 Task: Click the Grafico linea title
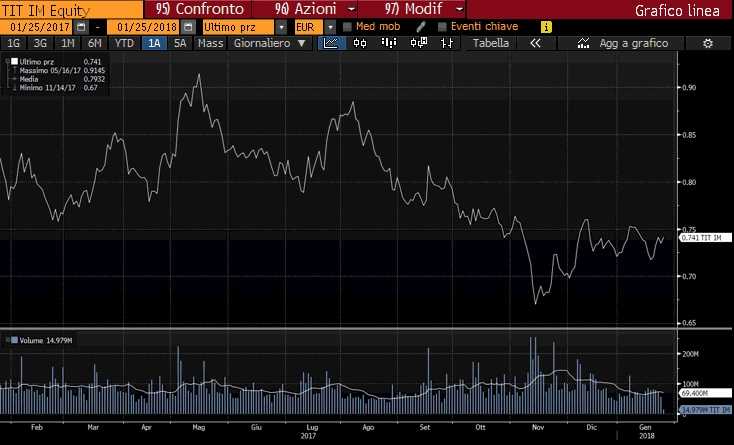(x=677, y=10)
